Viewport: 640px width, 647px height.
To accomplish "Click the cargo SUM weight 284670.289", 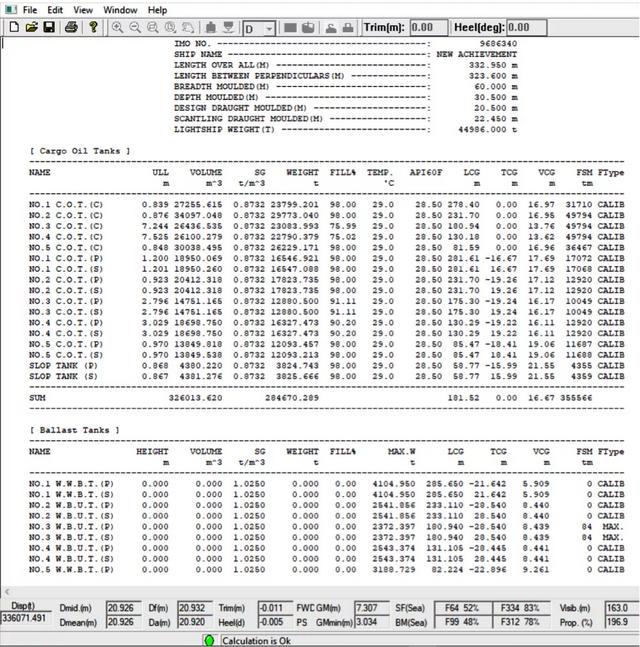I will 292,398.
